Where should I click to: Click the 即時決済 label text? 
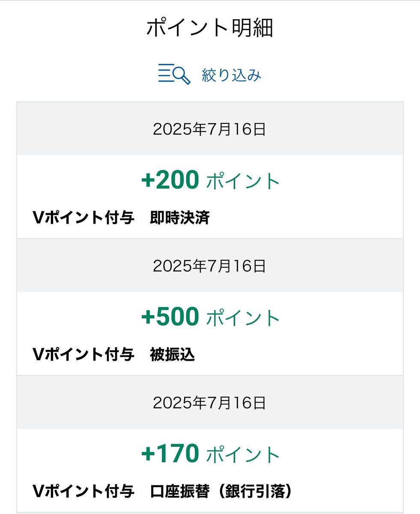[180, 218]
